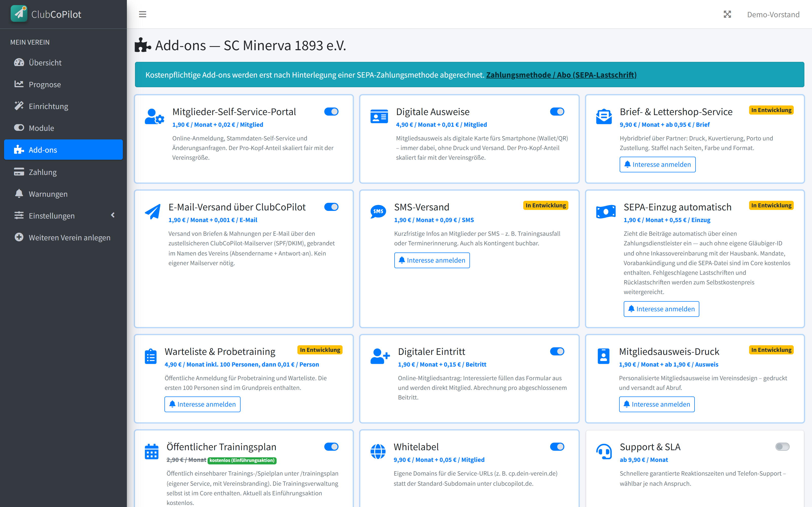The height and width of the screenshot is (507, 812).
Task: Click the fullscreen expand icon in header
Action: [727, 14]
